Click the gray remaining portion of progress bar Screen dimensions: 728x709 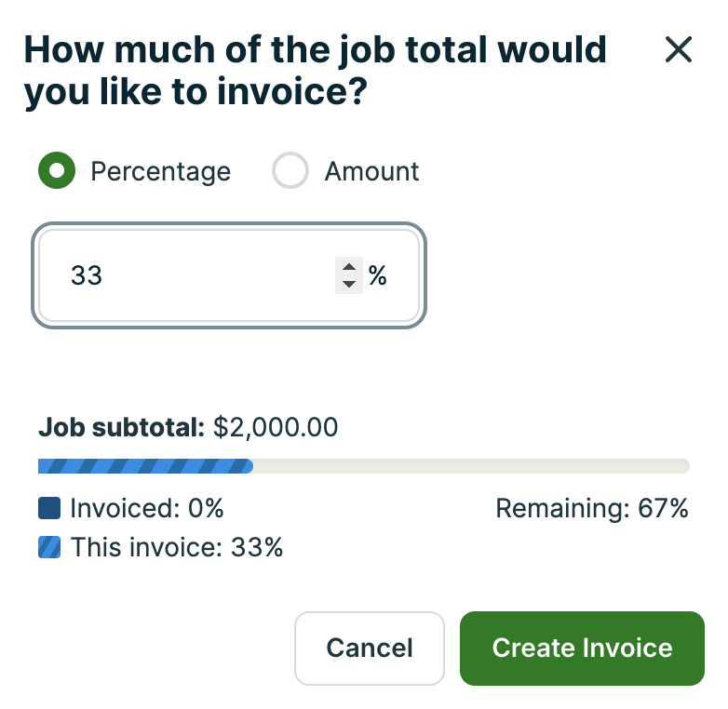[x=470, y=466]
